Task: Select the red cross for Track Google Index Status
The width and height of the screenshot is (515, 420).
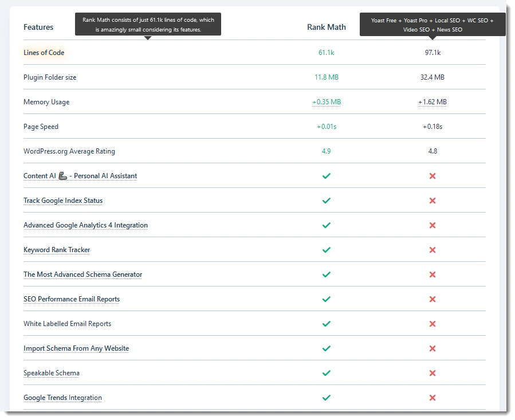Action: tap(433, 201)
